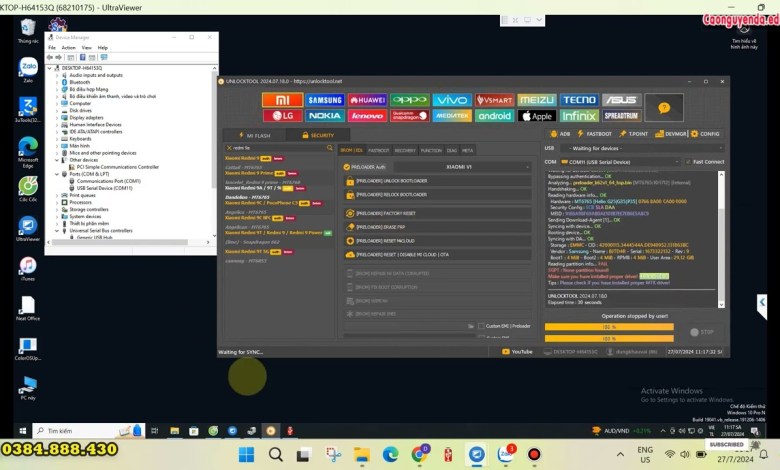Toggle the PRELOADER Auth checkbox
The height and width of the screenshot is (470, 780).
tap(347, 167)
